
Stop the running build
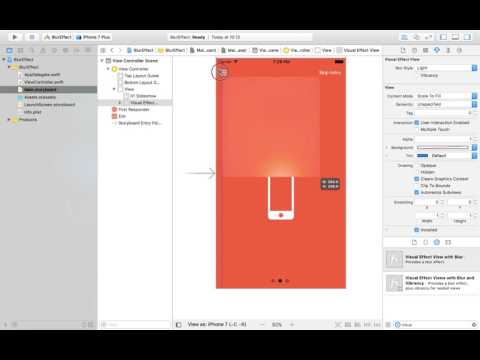click(32, 37)
